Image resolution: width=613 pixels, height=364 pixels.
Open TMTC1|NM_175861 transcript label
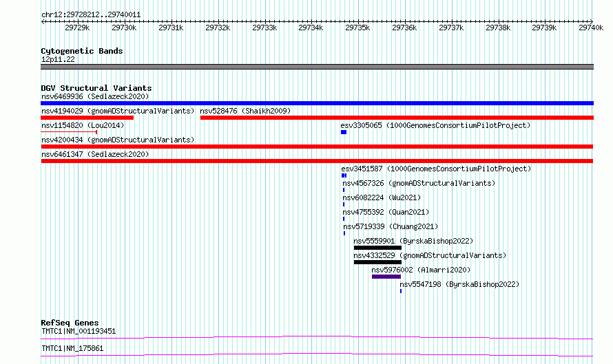coord(72,348)
